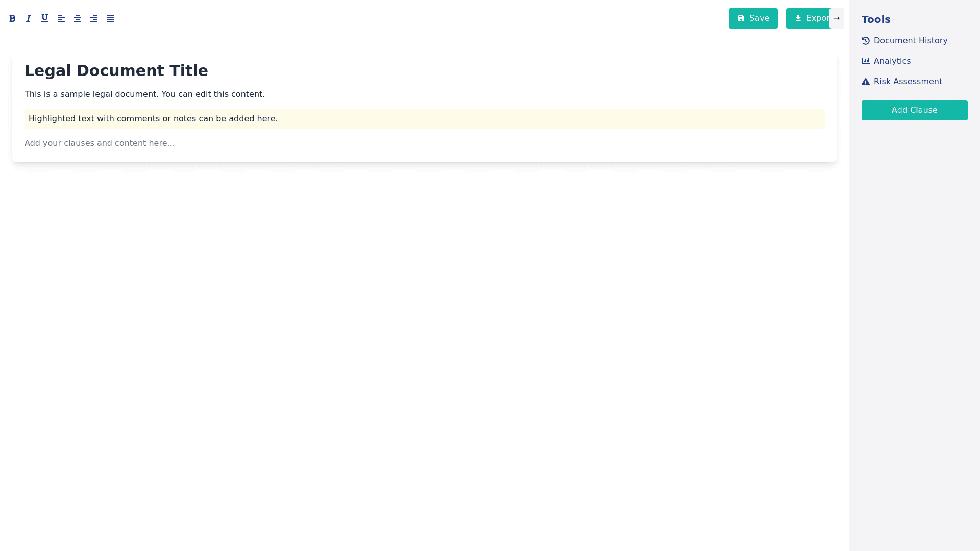Click the Add Clause button
The width and height of the screenshot is (980, 551).
pyautogui.click(x=914, y=110)
